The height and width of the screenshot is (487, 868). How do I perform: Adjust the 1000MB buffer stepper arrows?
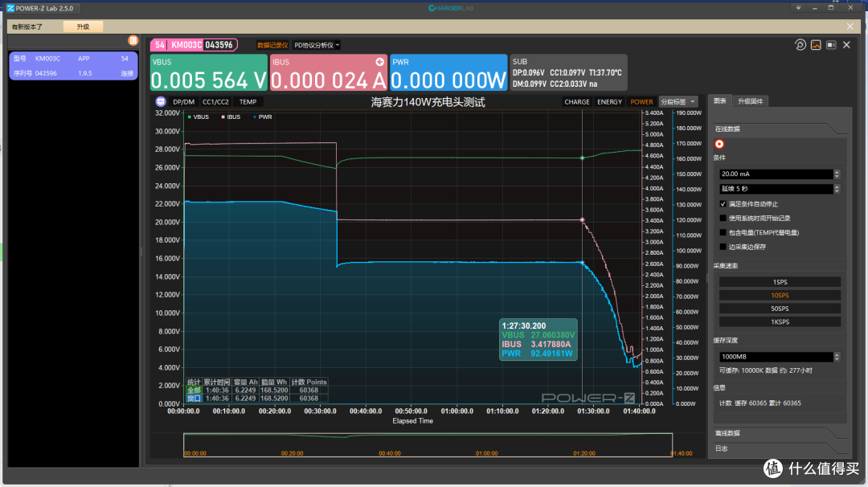point(837,357)
